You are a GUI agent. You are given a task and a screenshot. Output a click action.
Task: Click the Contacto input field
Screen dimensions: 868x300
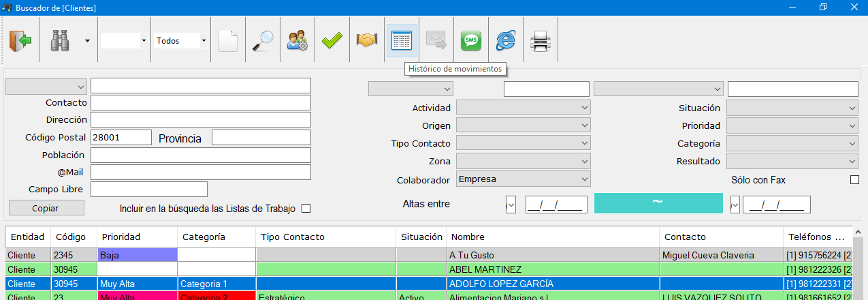coord(201,103)
